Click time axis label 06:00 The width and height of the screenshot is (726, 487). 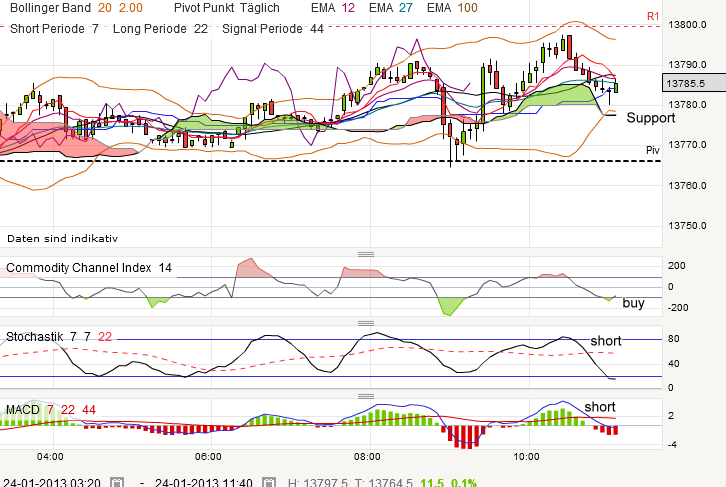coord(208,457)
